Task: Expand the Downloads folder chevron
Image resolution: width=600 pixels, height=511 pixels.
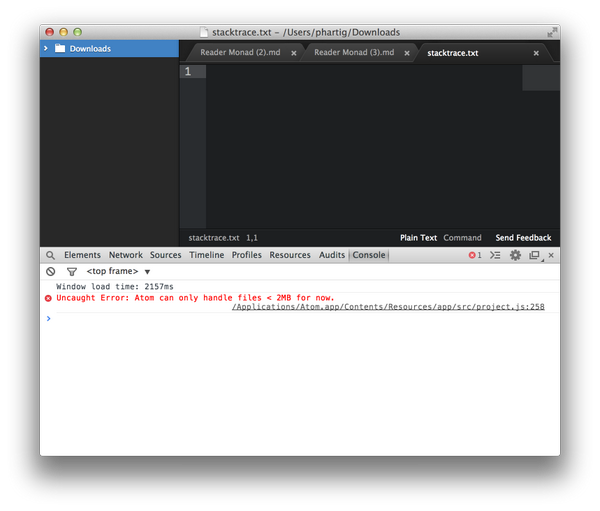Action: click(x=46, y=48)
